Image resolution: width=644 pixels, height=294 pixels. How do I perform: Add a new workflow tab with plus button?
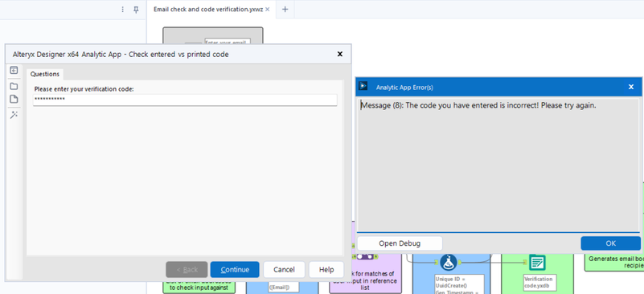coord(285,9)
